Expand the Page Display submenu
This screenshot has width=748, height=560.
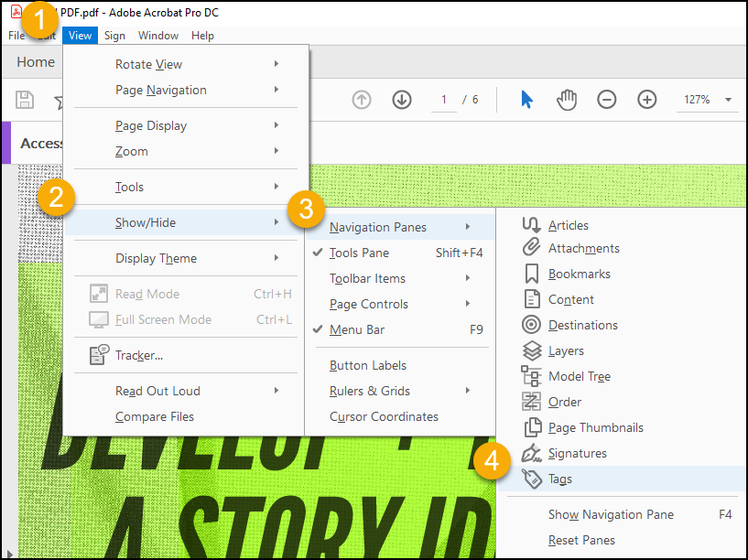[x=184, y=126]
